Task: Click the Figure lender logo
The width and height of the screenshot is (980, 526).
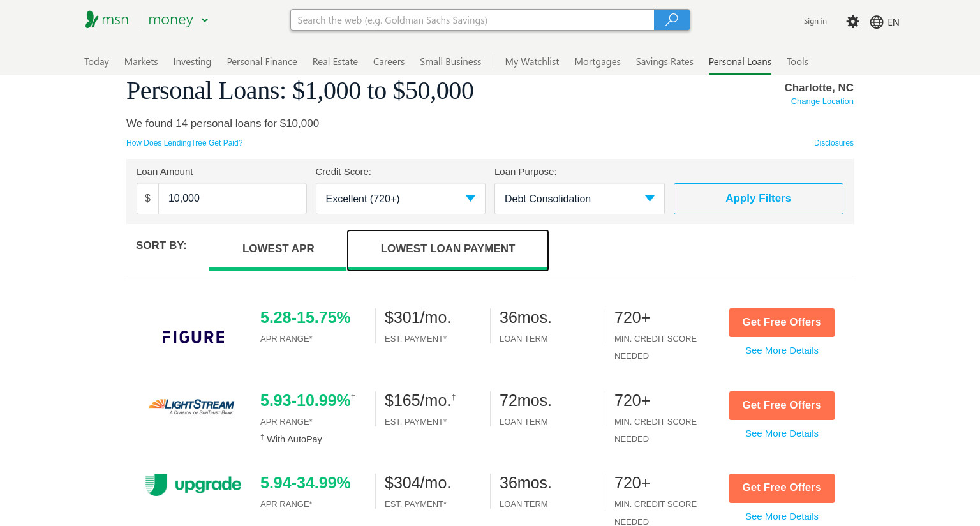Action: [193, 337]
